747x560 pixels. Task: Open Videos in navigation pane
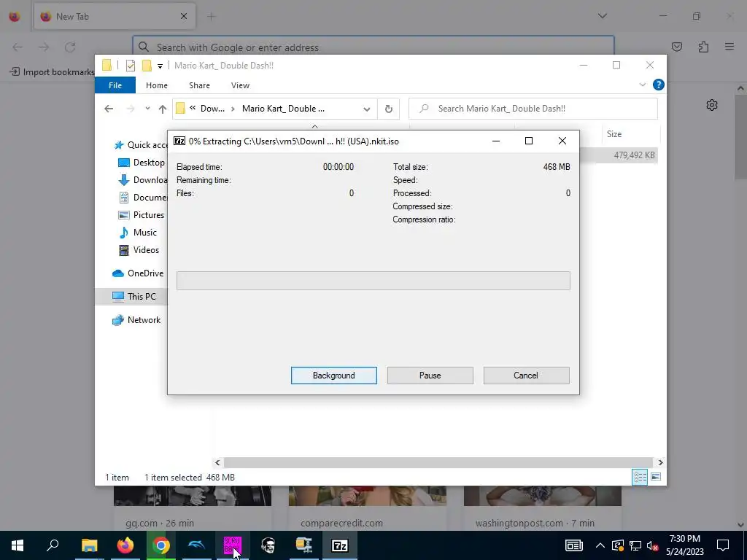[x=139, y=250]
